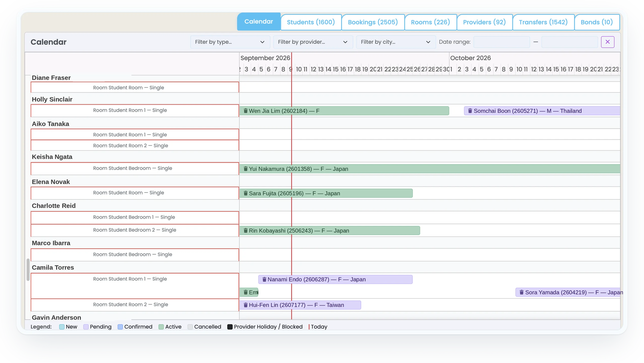This screenshot has width=644, height=363.
Task: Select provider Holly Sinclair
Action: pos(52,99)
